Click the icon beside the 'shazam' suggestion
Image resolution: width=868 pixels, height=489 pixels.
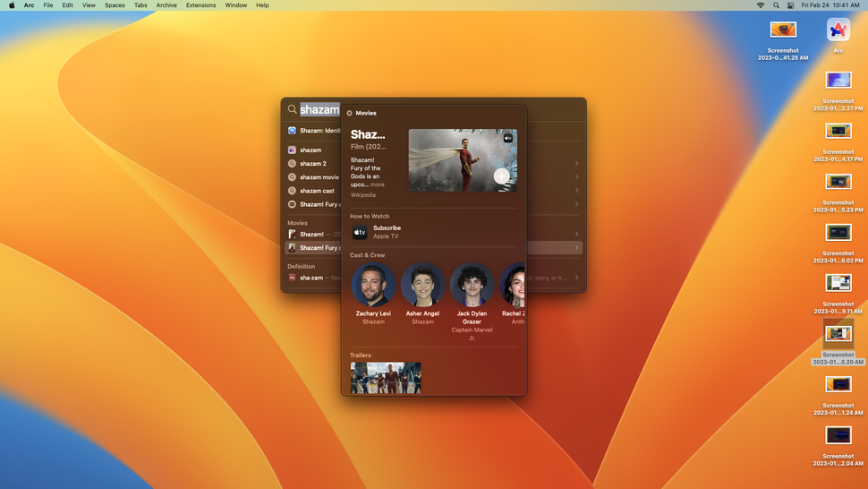pyautogui.click(x=292, y=150)
